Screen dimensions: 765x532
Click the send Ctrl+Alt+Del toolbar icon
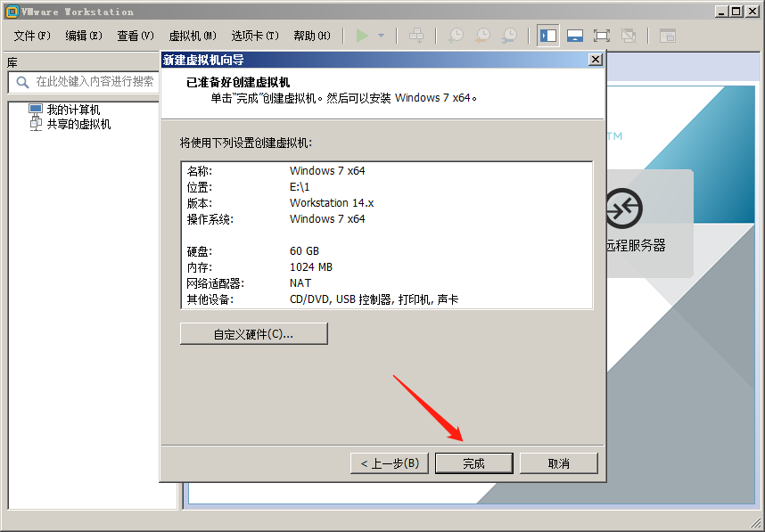click(x=416, y=36)
